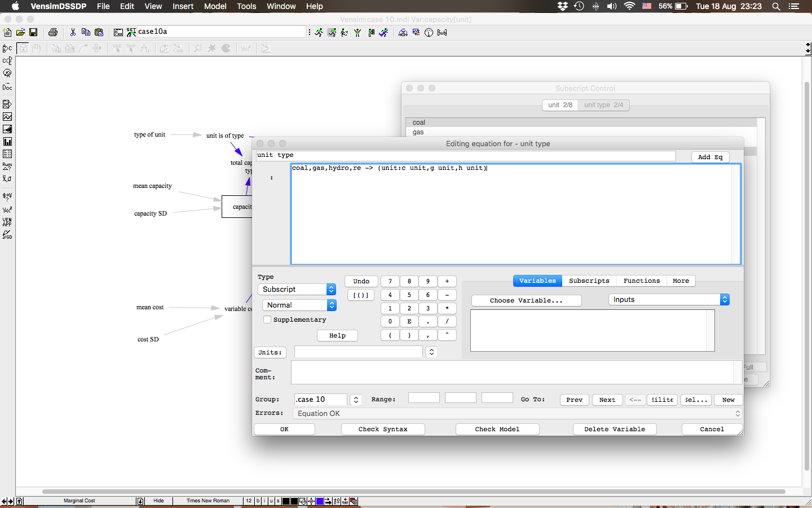Click the Cancel button
Image resolution: width=812 pixels, height=508 pixels.
tap(712, 429)
